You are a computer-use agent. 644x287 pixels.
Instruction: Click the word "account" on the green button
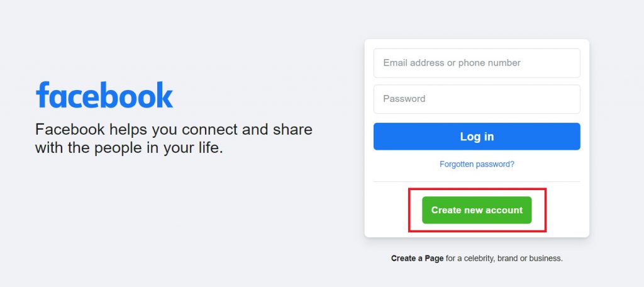click(x=504, y=210)
